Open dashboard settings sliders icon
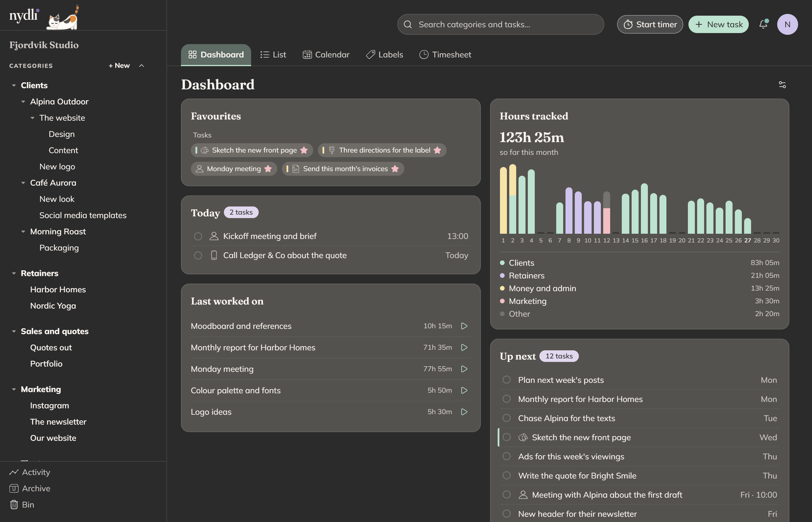812x522 pixels. tap(782, 85)
